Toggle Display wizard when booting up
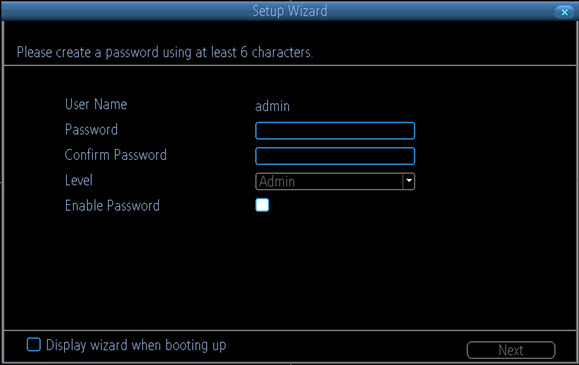Image resolution: width=579 pixels, height=365 pixels. [x=34, y=344]
